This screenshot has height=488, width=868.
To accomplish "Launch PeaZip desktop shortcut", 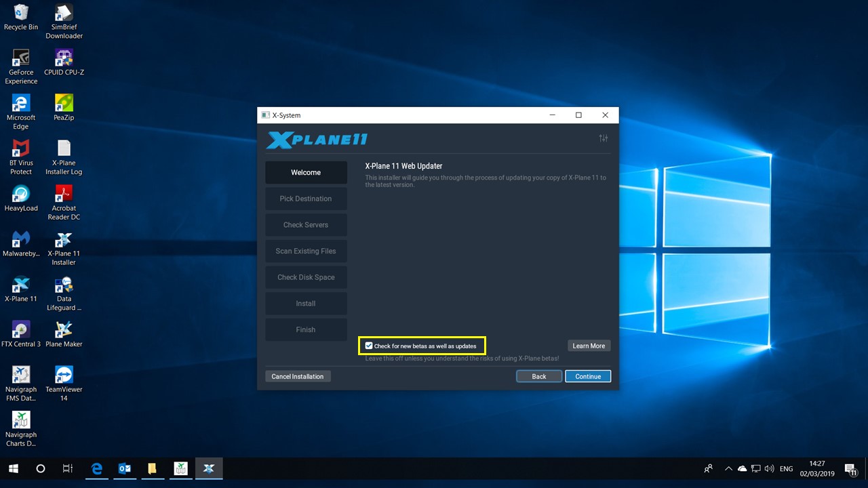I will click(x=64, y=108).
